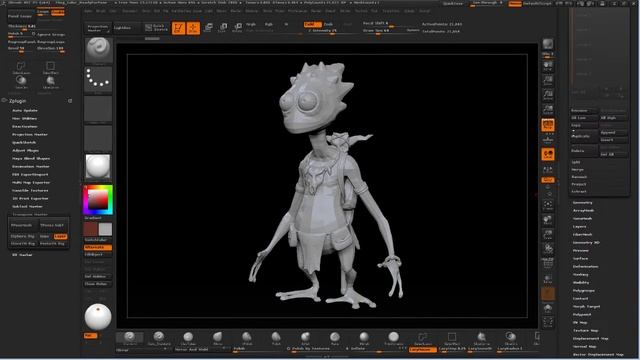The width and height of the screenshot is (640, 360).
Task: Open Quick Sketch from top shelf
Action: pyautogui.click(x=156, y=28)
